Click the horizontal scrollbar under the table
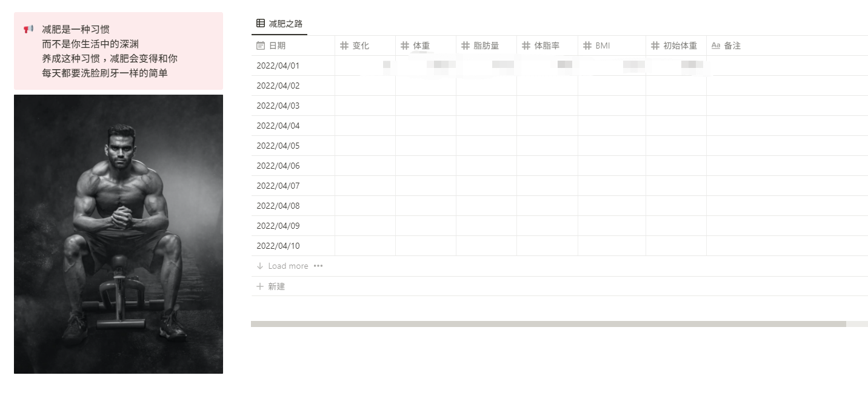This screenshot has width=868, height=398. 549,324
